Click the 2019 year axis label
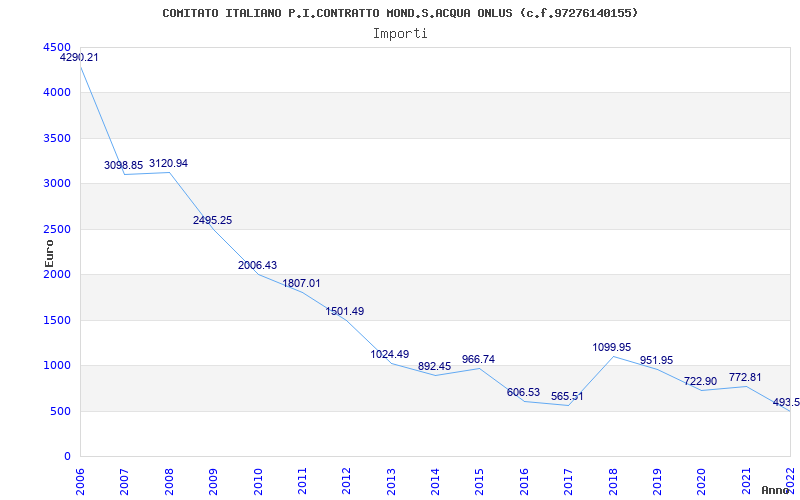The height and width of the screenshot is (500, 800). [657, 480]
